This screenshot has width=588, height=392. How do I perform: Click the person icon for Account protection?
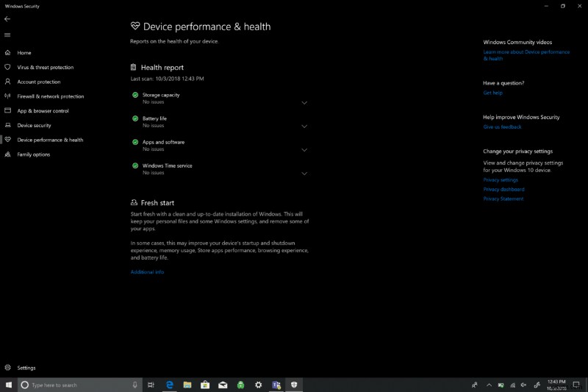click(7, 82)
